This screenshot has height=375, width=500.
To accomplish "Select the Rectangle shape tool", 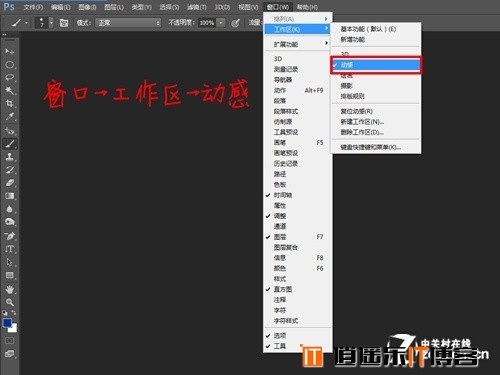I will point(10,275).
